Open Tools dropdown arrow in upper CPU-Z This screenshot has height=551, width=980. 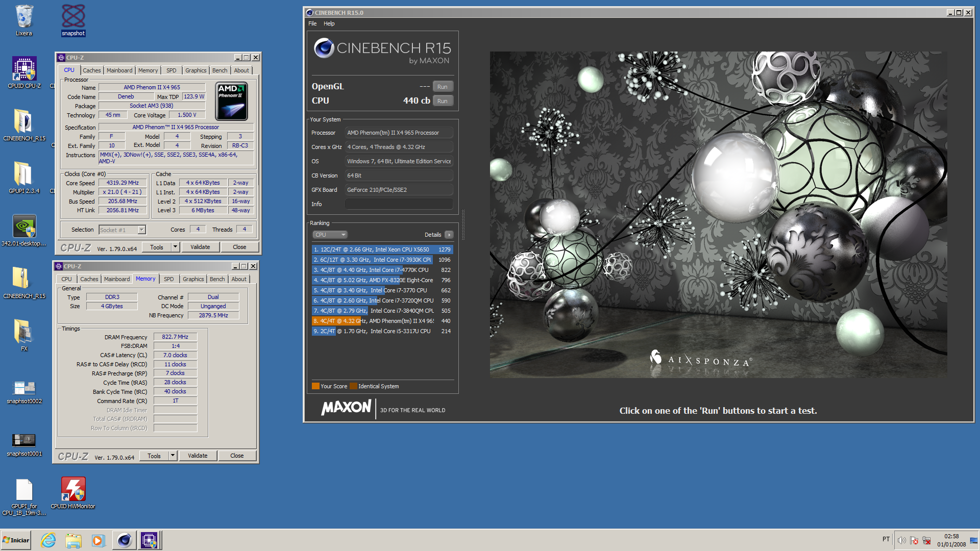click(175, 247)
